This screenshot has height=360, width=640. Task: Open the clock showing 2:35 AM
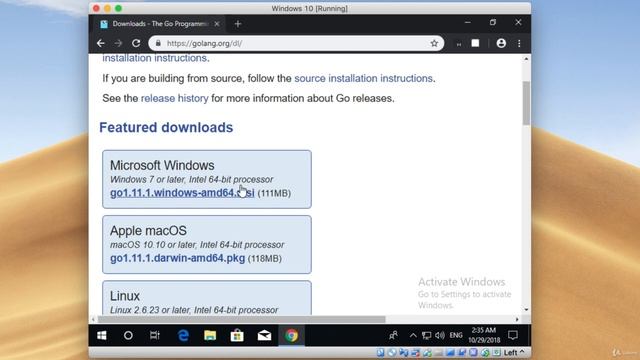pyautogui.click(x=484, y=335)
